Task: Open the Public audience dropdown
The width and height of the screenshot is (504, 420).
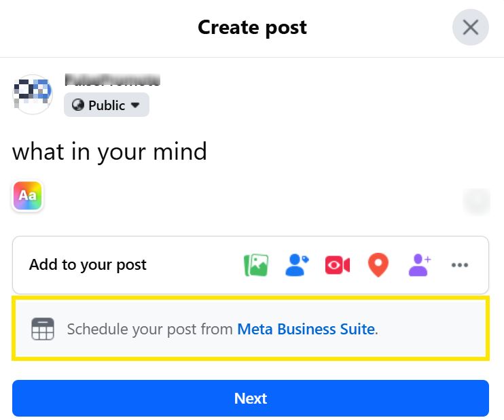Action: click(107, 105)
